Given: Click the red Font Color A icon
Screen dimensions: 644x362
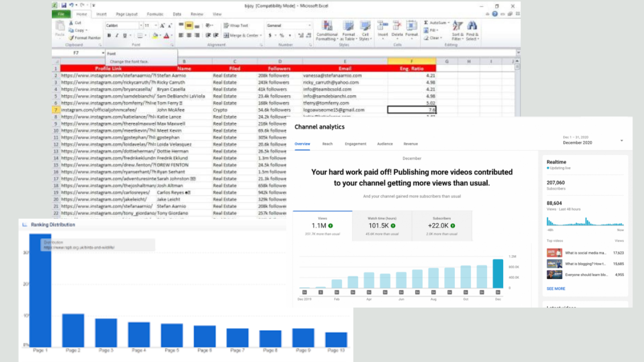Looking at the screenshot, I should (166, 35).
